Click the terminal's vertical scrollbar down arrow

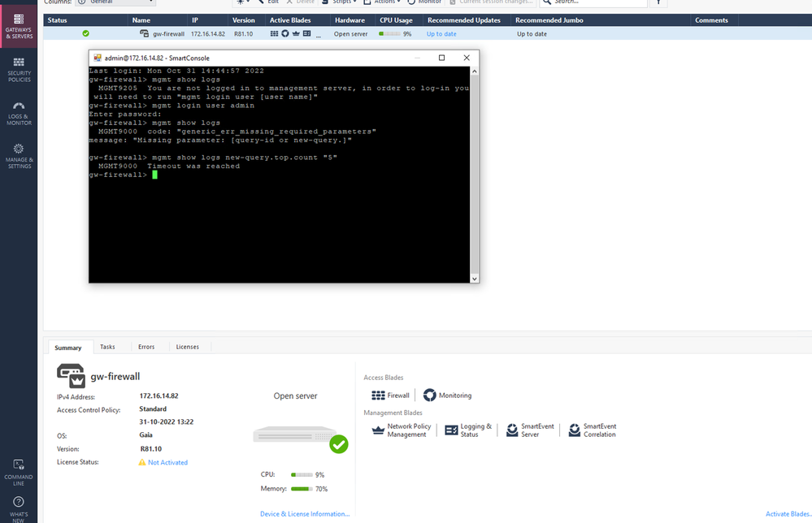(475, 278)
